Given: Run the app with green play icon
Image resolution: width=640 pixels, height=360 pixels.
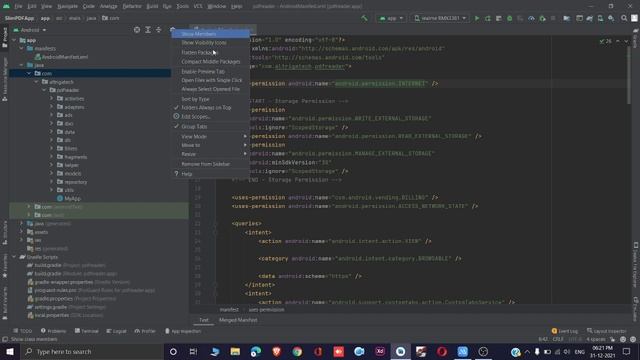Looking at the screenshot, I should coord(477,18).
